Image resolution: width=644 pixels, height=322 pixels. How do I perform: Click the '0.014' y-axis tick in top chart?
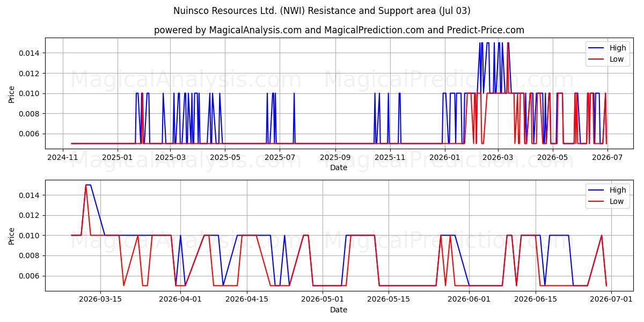coord(31,53)
